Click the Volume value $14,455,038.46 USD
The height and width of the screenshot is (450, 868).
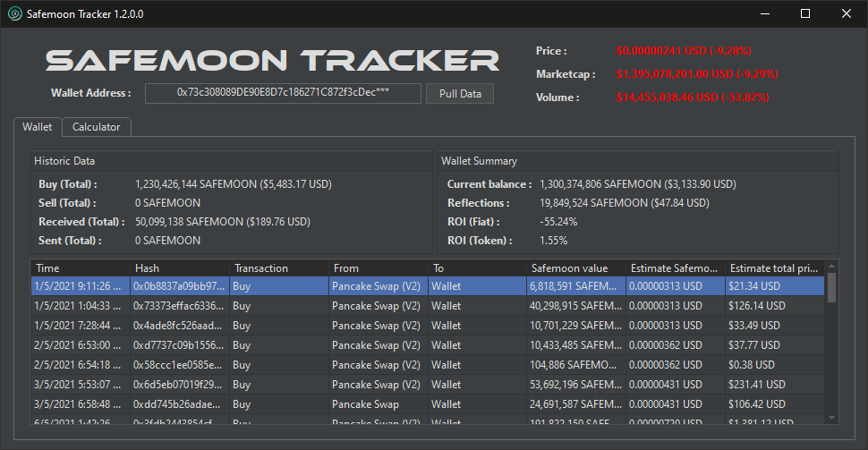tap(693, 98)
